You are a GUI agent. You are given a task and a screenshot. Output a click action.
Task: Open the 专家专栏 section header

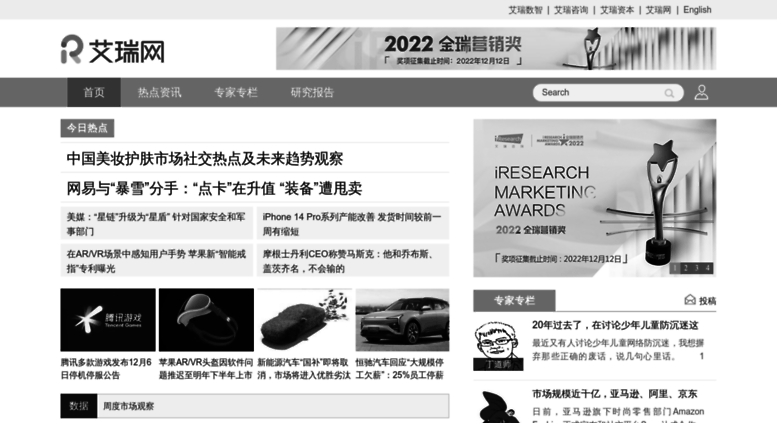coord(514,301)
